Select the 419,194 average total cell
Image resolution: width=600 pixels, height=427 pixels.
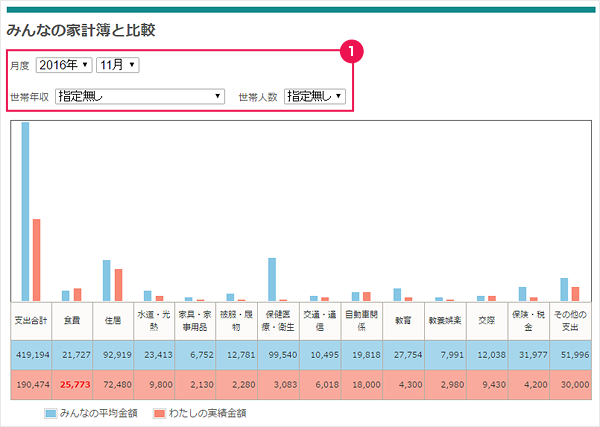pos(31,355)
